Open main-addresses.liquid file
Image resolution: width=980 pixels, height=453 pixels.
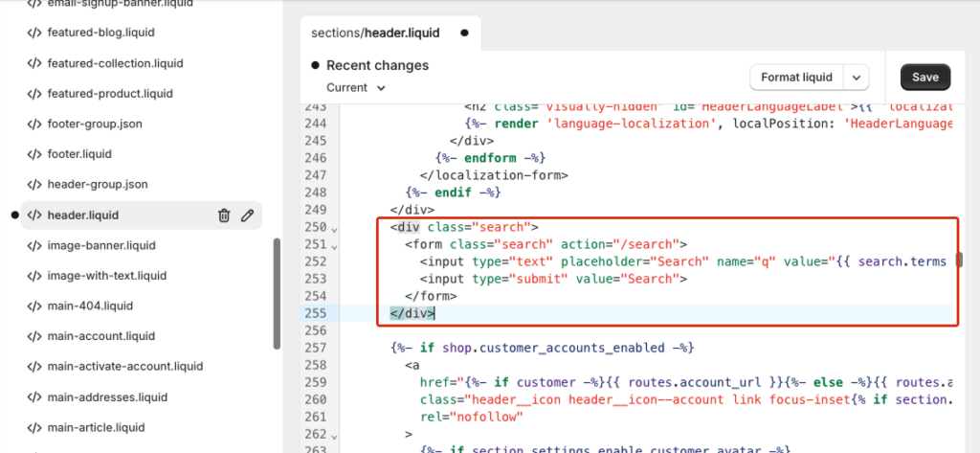(107, 397)
